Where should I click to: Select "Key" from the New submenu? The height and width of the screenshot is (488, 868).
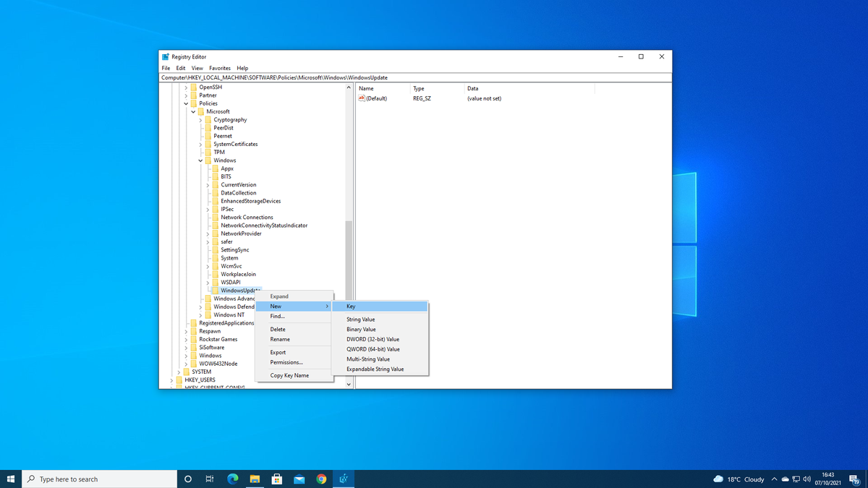350,306
